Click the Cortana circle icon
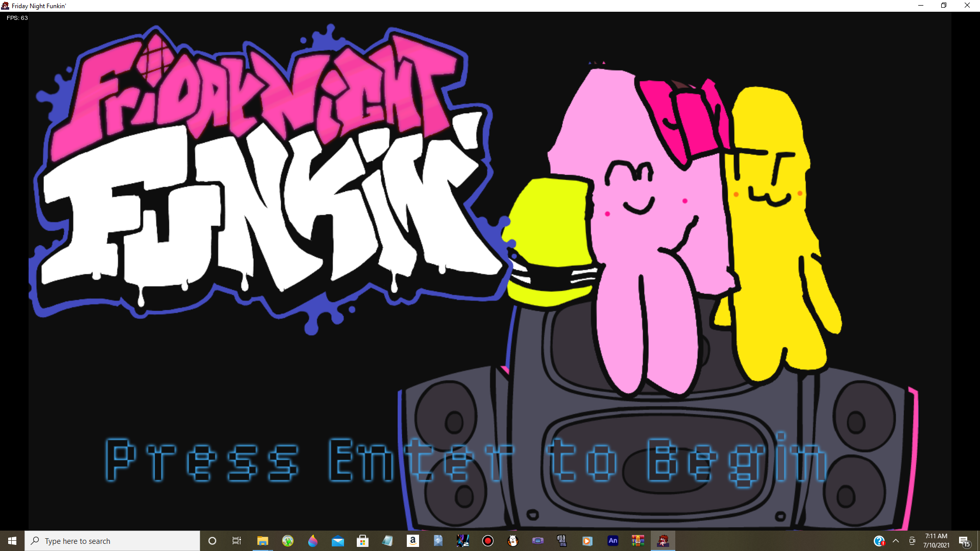The image size is (980, 551). coord(212,541)
